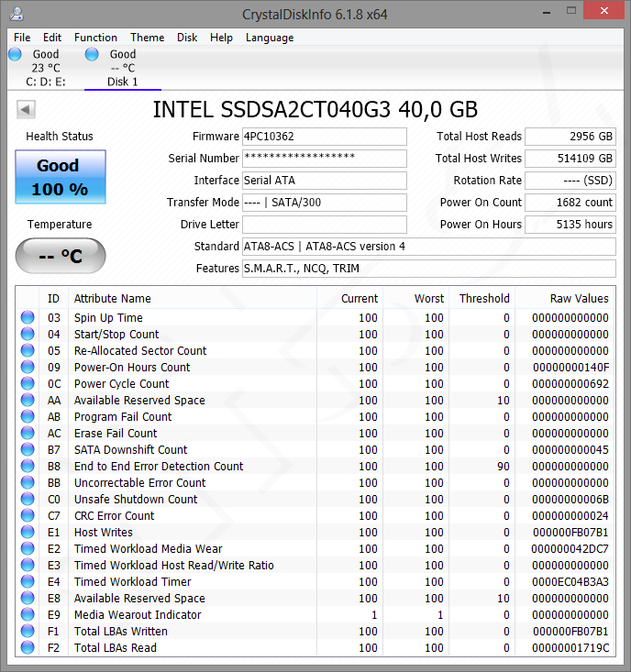Click status orb for Media Wearout Indicator
The height and width of the screenshot is (672, 631).
pyautogui.click(x=28, y=614)
